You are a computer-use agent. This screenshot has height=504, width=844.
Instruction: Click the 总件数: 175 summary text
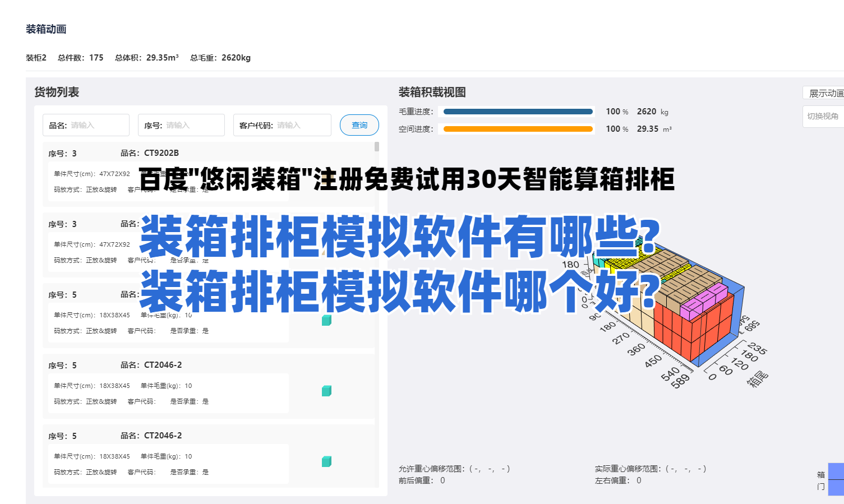[81, 58]
